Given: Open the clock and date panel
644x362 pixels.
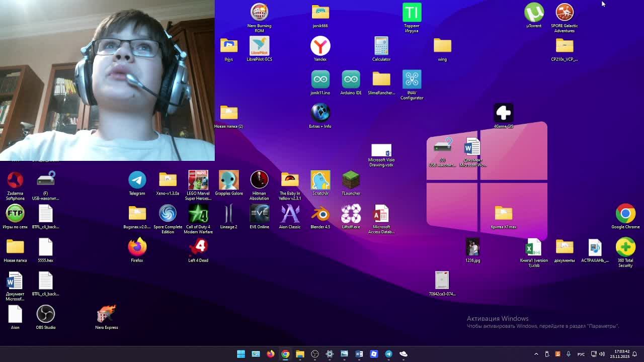Looking at the screenshot, I should [x=620, y=354].
